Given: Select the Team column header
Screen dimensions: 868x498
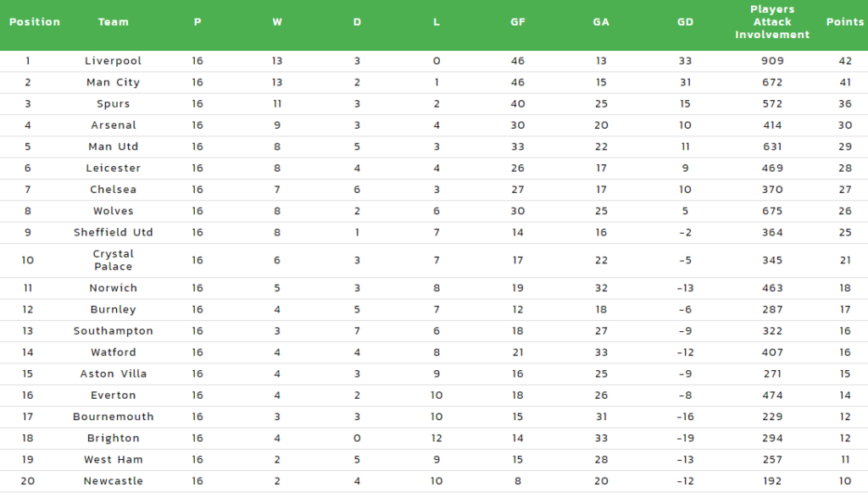Looking at the screenshot, I should point(113,22).
